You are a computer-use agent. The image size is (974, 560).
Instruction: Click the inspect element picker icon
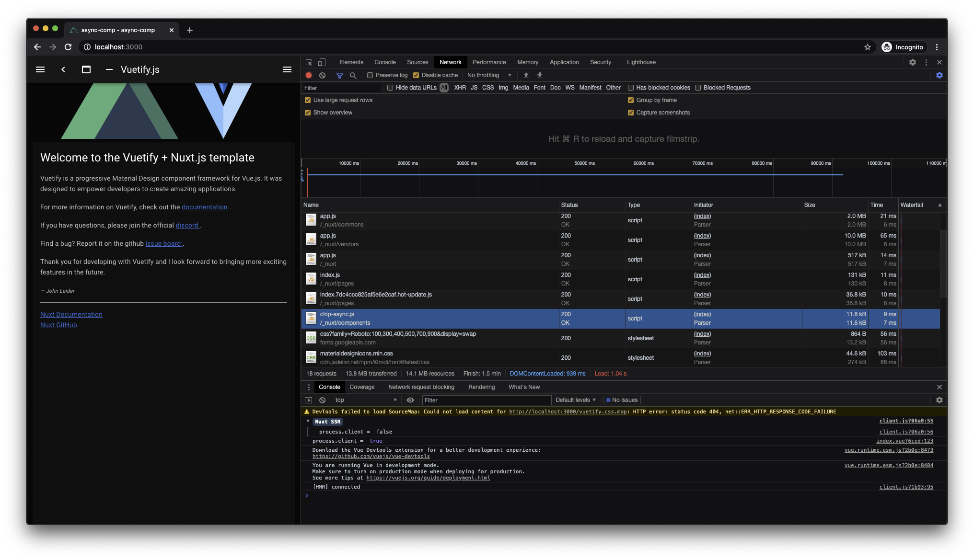point(309,62)
